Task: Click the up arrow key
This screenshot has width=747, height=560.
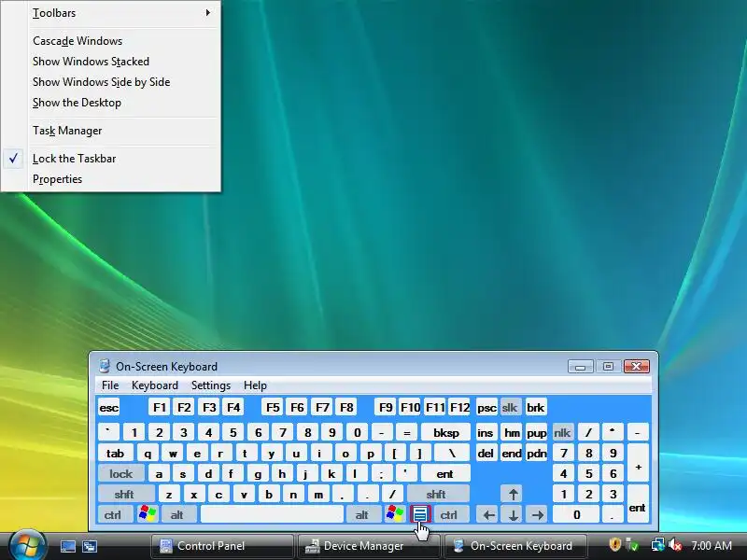Action: pos(513,494)
